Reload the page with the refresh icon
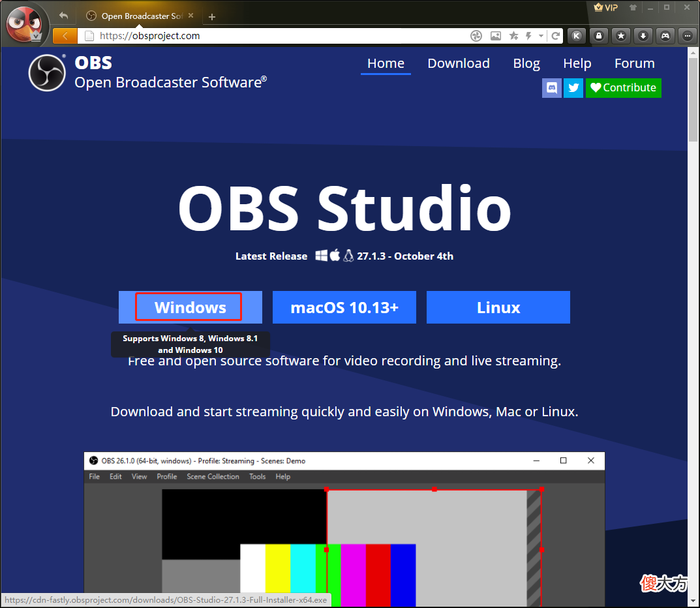Viewport: 700px width, 608px height. click(x=556, y=36)
